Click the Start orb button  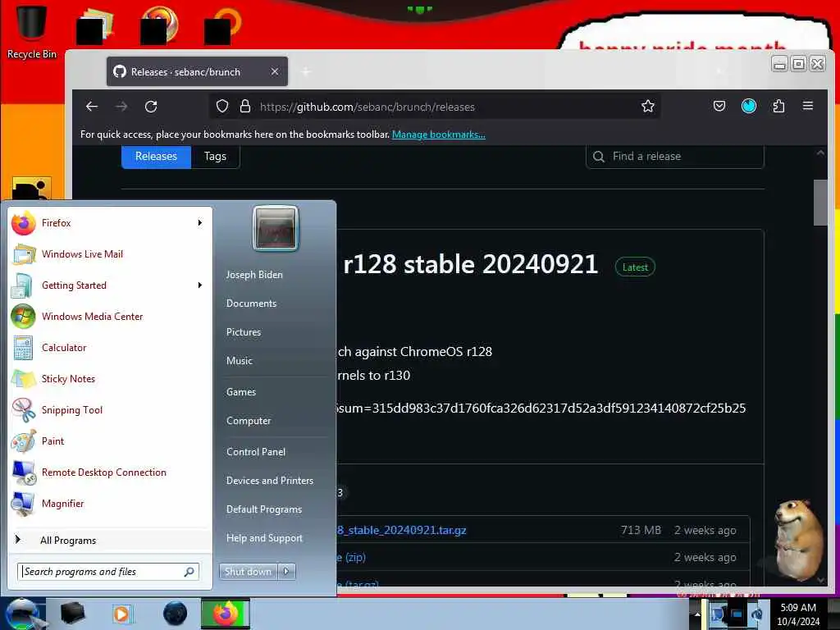[22, 614]
